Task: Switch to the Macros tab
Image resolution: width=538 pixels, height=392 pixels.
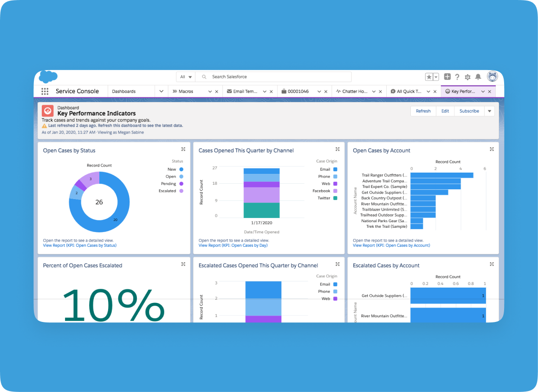Action: click(186, 91)
